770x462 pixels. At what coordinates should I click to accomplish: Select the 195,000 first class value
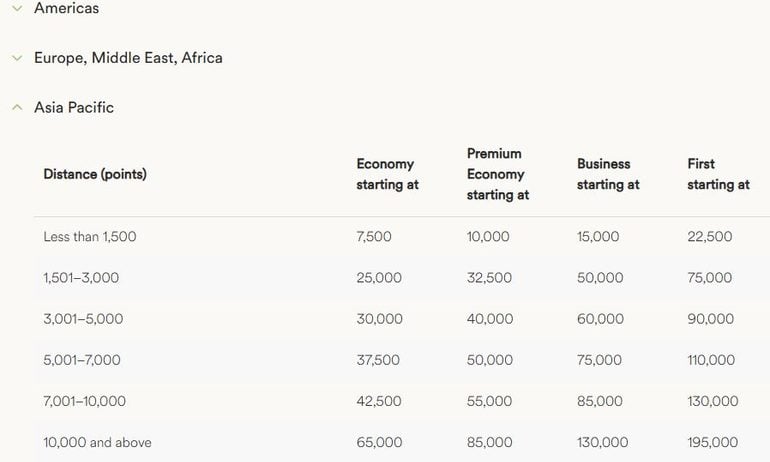coord(712,442)
